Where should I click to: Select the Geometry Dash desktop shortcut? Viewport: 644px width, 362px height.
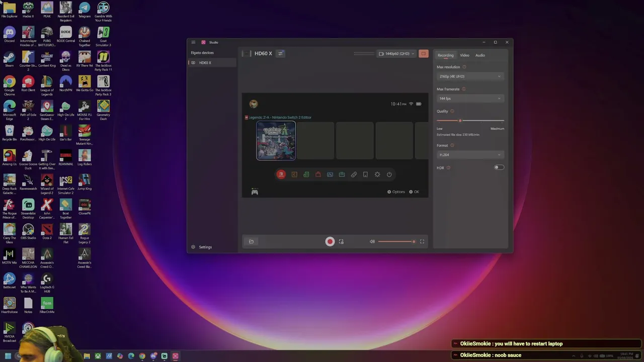coord(103,110)
